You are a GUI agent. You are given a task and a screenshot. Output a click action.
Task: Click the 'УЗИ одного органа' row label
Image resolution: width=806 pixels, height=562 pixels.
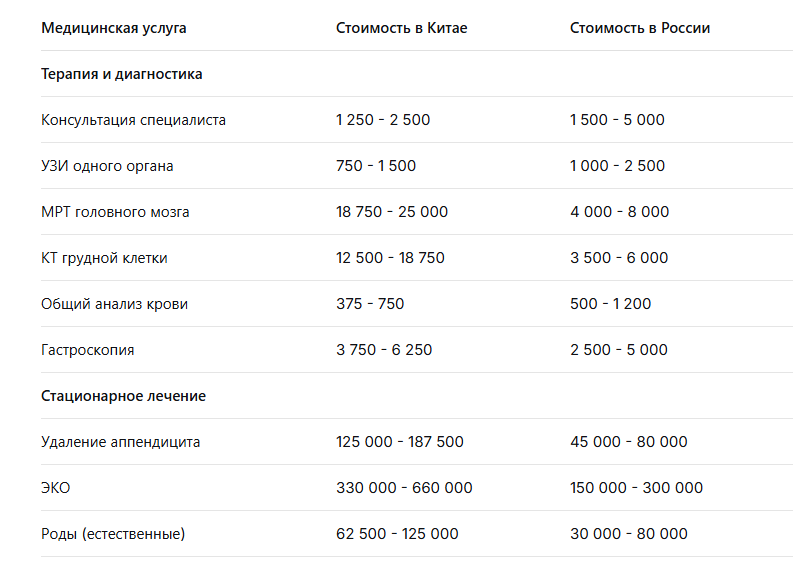click(107, 166)
